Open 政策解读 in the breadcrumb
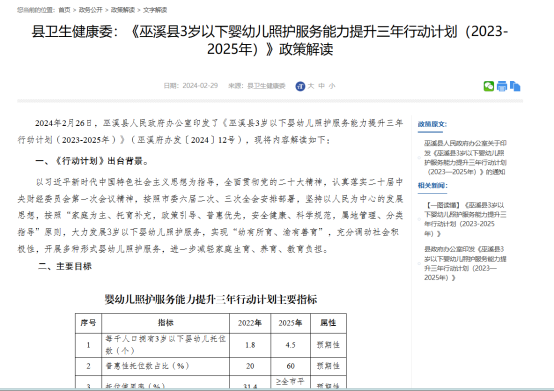554x391 pixels. 123,10
